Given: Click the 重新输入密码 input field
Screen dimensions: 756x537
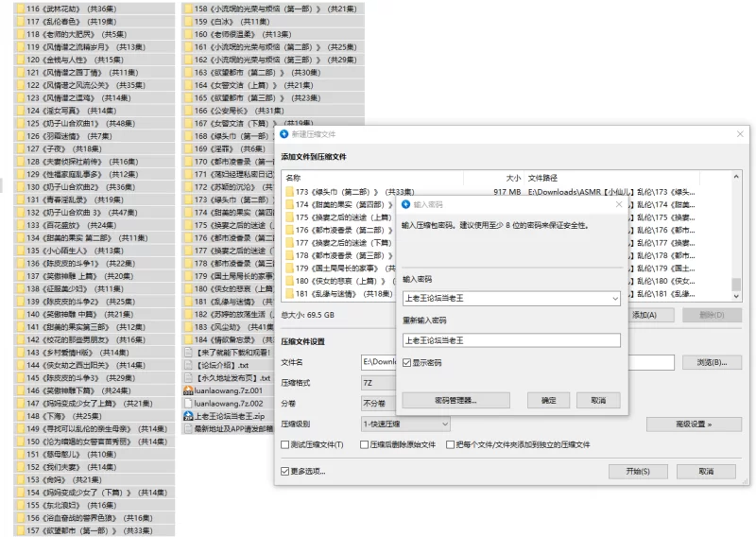Looking at the screenshot, I should coord(510,340).
